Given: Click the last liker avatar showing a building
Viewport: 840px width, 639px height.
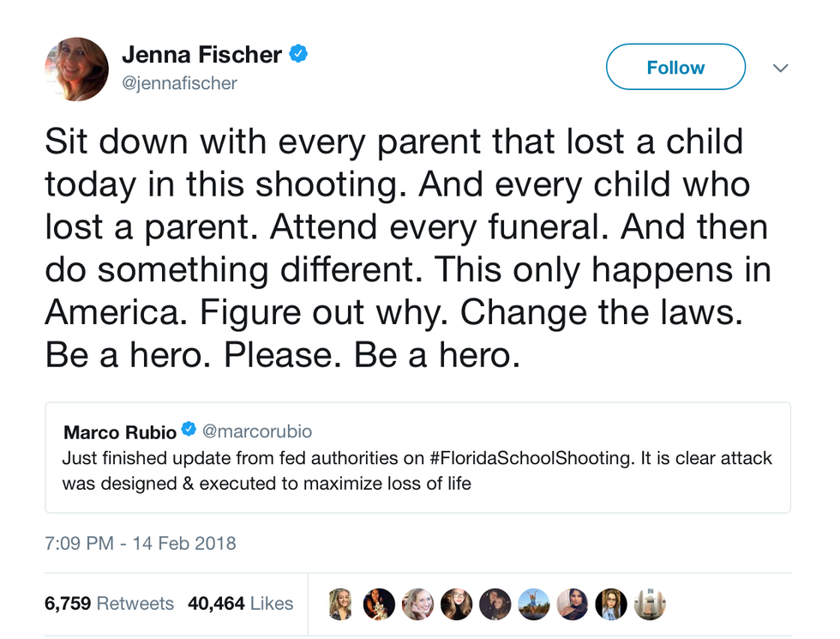Looking at the screenshot, I should click(649, 604).
